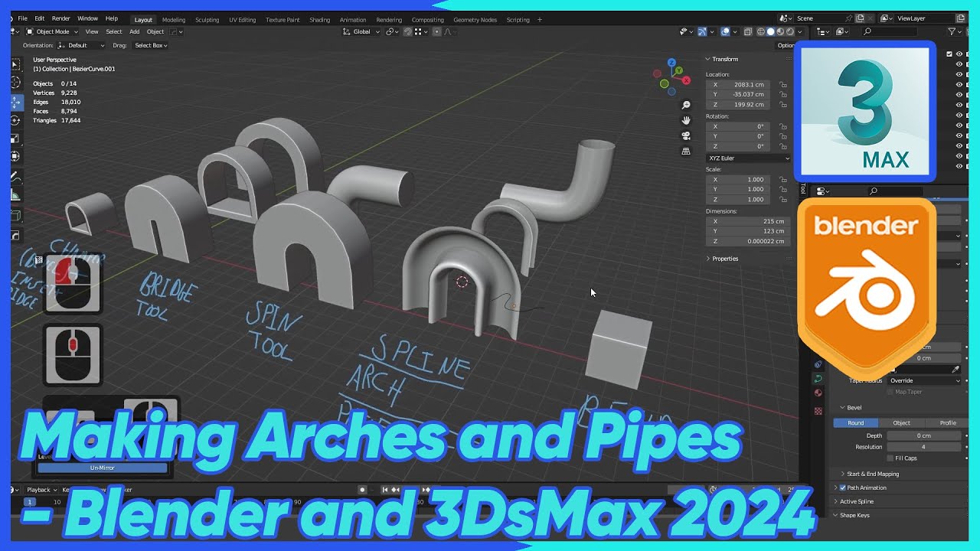Enable the Fill Caps checkbox
This screenshot has width=980, height=551.
point(890,458)
